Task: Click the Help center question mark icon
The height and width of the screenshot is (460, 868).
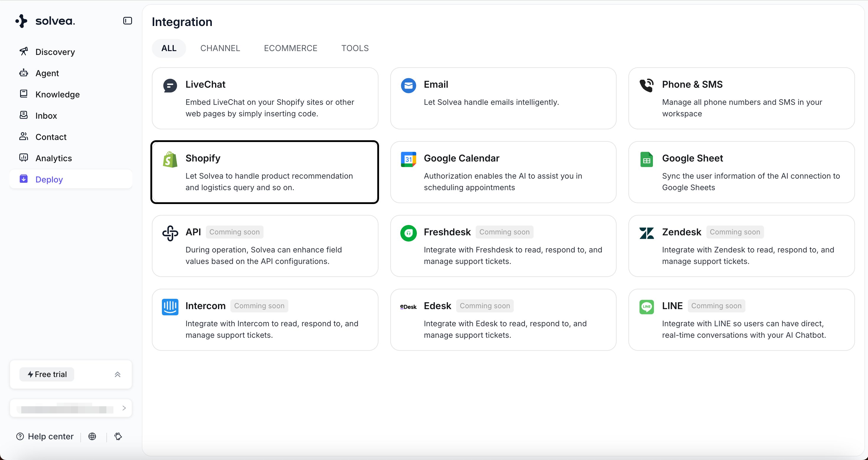Action: (x=20, y=436)
